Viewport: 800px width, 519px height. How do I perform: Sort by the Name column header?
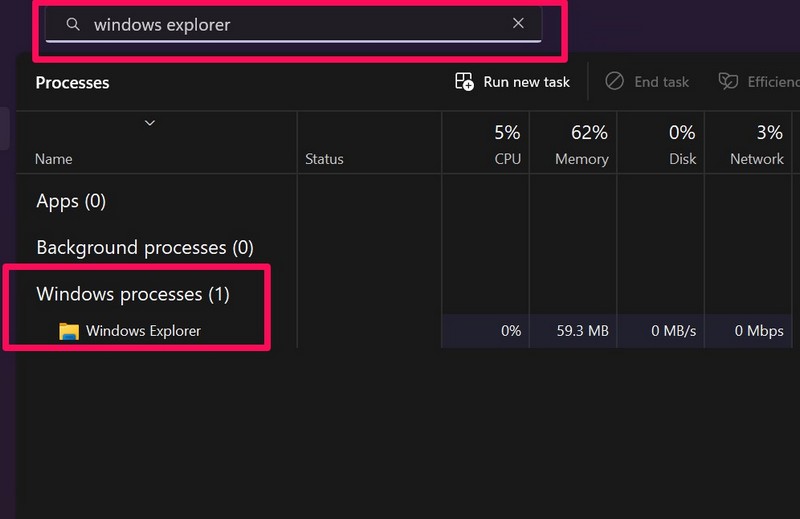coord(54,159)
